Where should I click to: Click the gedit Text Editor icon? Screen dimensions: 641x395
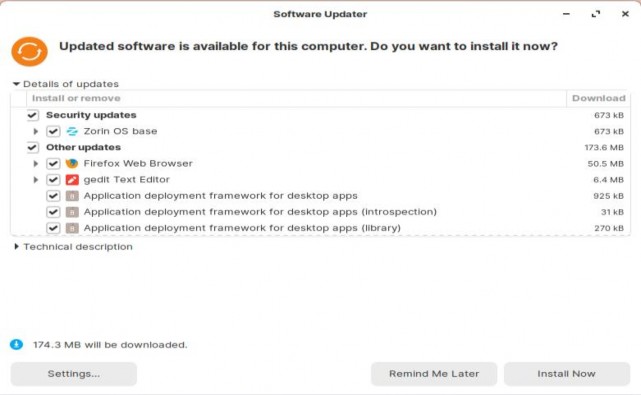point(72,180)
